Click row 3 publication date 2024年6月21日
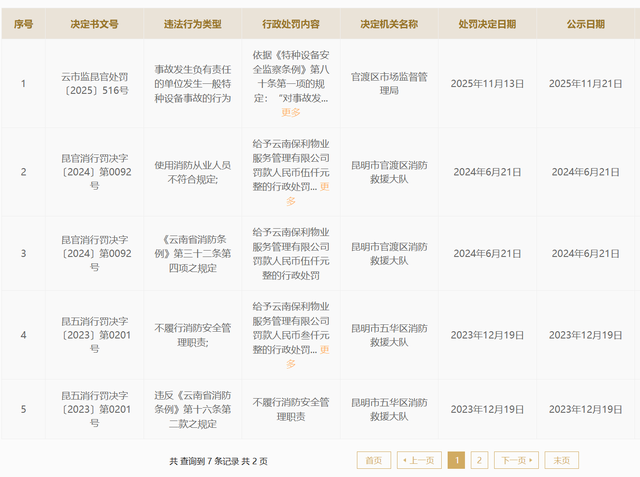 point(585,253)
